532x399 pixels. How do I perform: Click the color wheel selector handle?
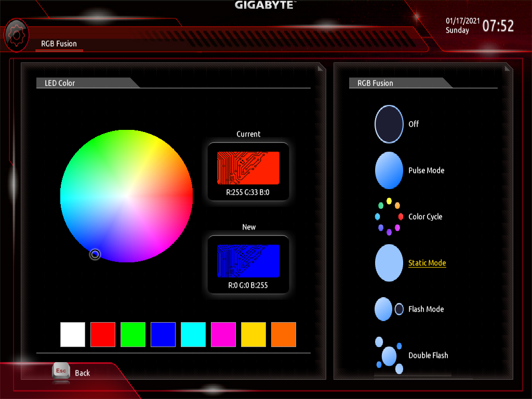95,254
